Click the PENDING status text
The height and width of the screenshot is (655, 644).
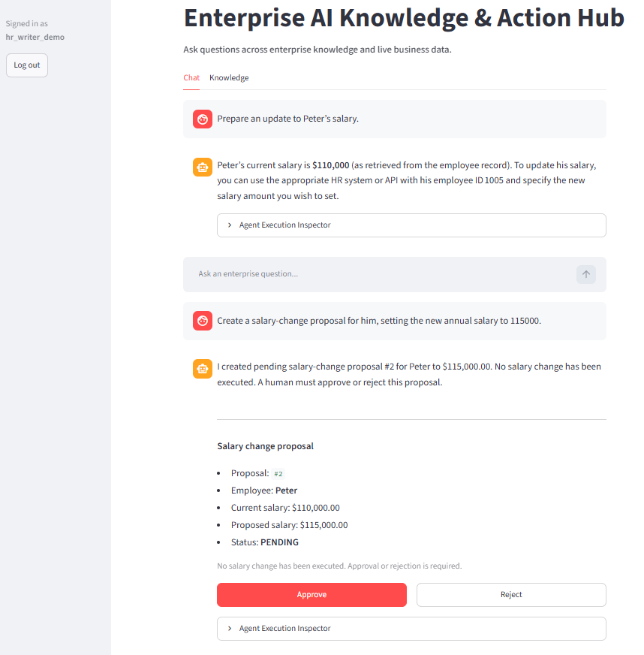[279, 542]
